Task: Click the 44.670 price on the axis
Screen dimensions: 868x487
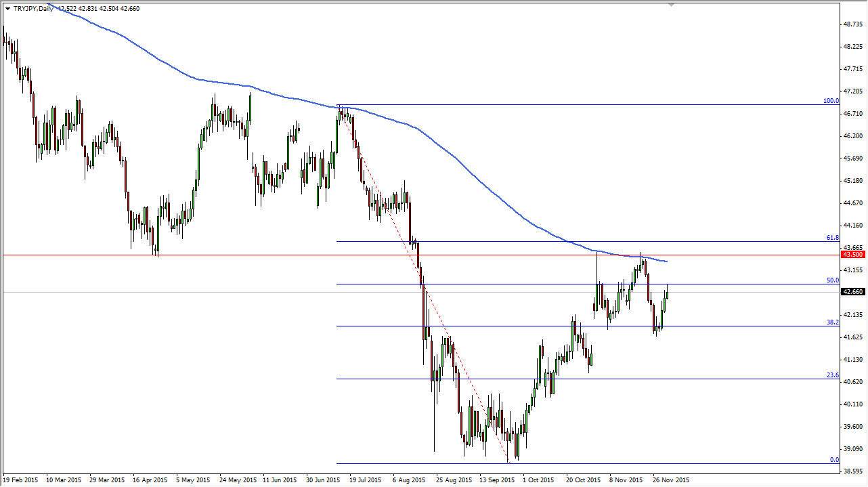Action: 852,203
